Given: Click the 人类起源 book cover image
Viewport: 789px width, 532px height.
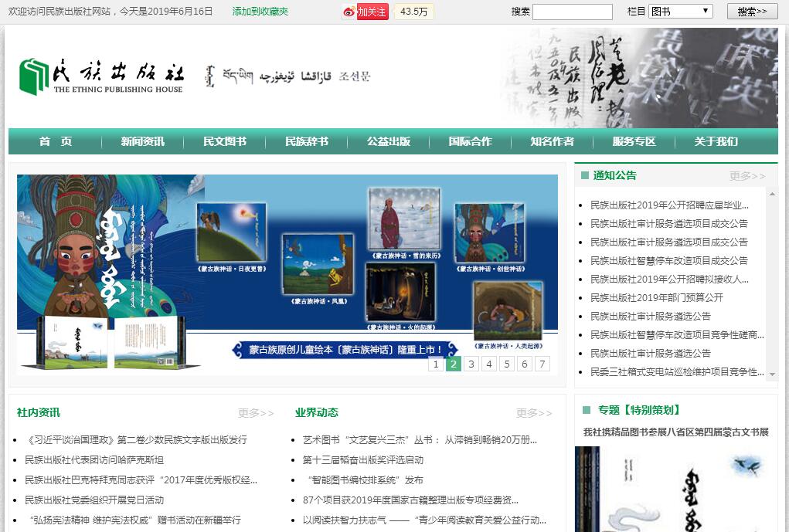Looking at the screenshot, I should point(508,311).
